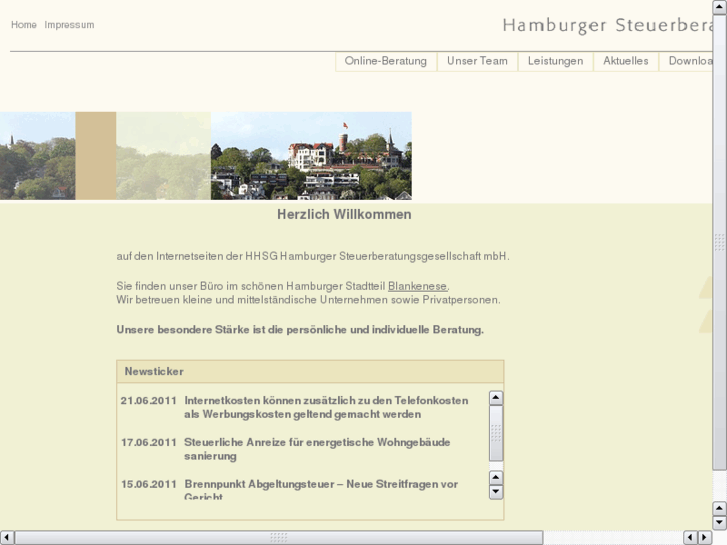The image size is (727, 545).
Task: Click the horizontal scrollbar thumb
Action: pos(279,538)
